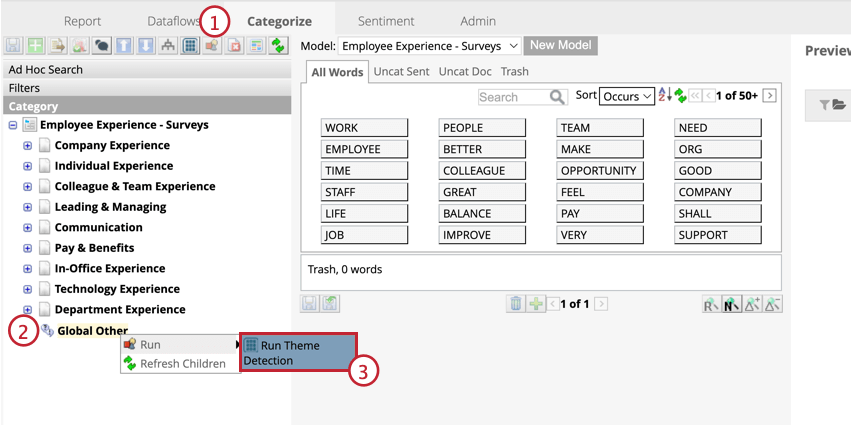
Task: Open the Filters panel header
Action: pos(147,88)
